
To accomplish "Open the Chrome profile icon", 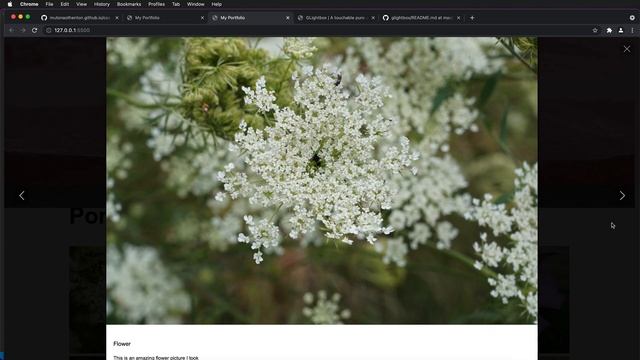I will click(620, 30).
